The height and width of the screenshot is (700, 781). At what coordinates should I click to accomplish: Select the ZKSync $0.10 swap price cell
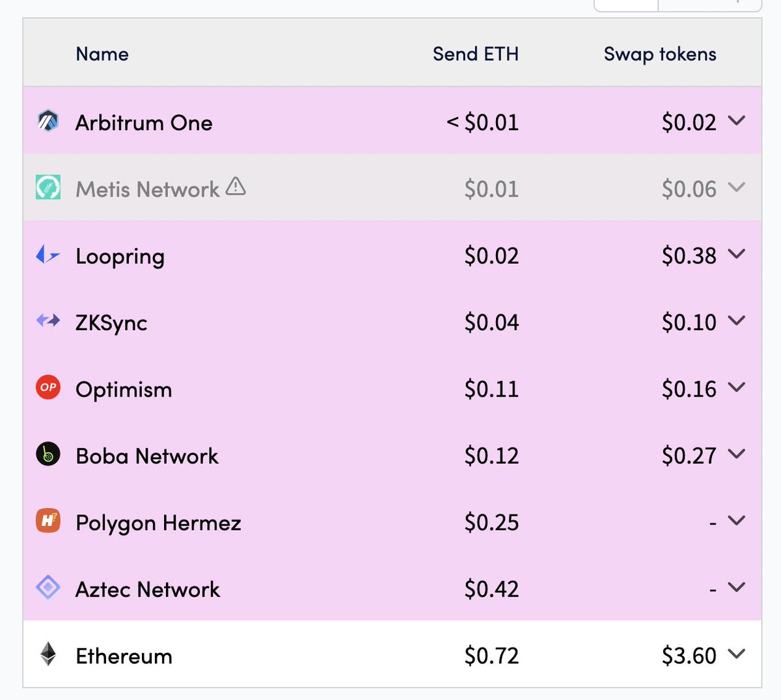pos(689,322)
